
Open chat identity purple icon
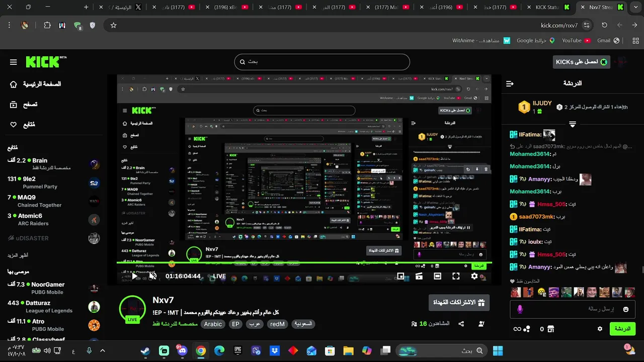tap(520, 309)
